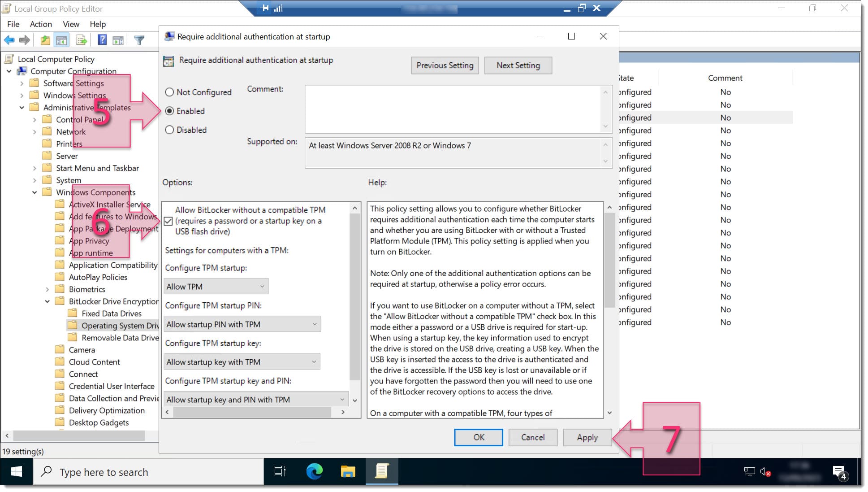Click in the Comment text box
Screen dimensions: 868x492
[453, 109]
